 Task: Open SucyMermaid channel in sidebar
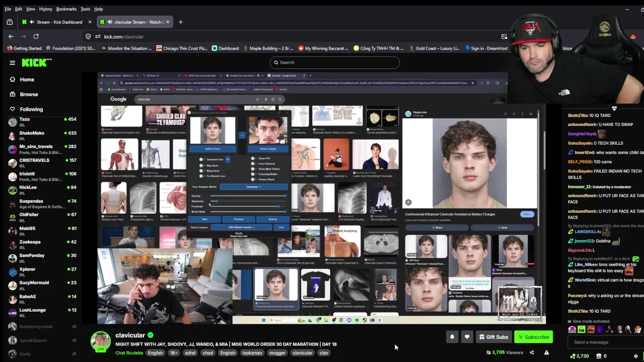coord(42,286)
